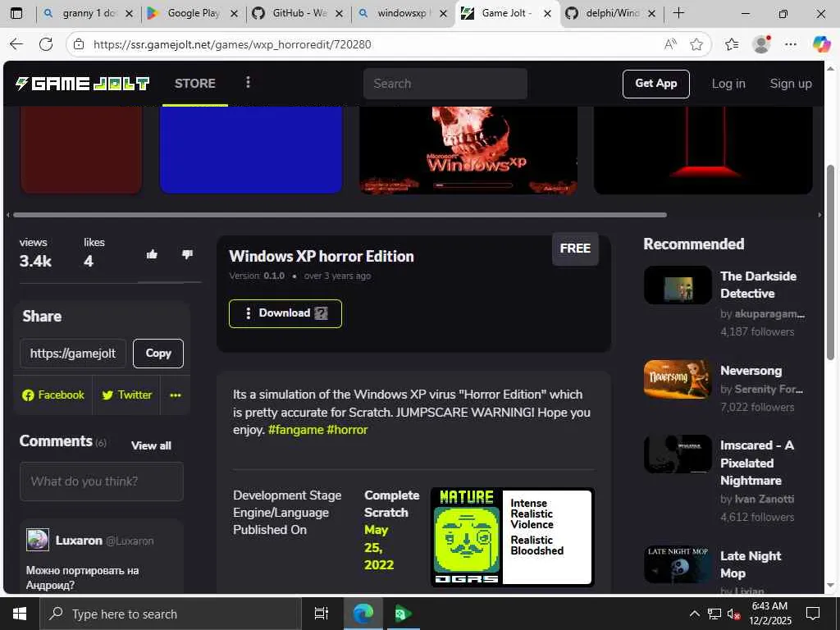Click the Download button
Viewport: 840px width, 630px height.
285,313
